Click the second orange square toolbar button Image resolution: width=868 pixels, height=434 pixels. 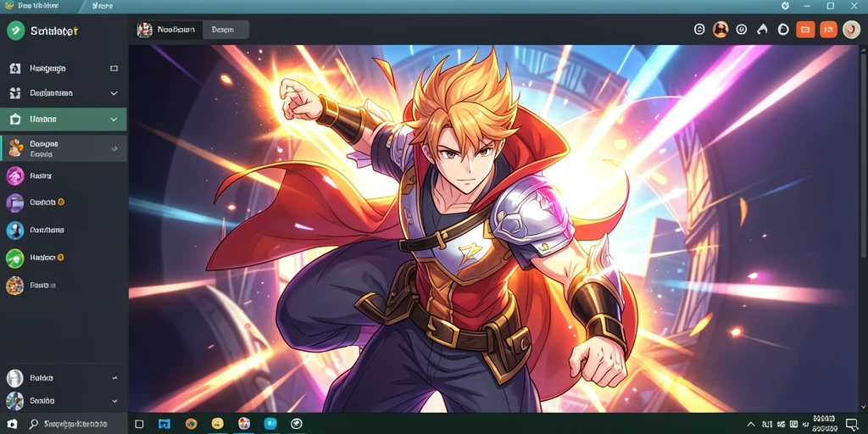(x=828, y=30)
